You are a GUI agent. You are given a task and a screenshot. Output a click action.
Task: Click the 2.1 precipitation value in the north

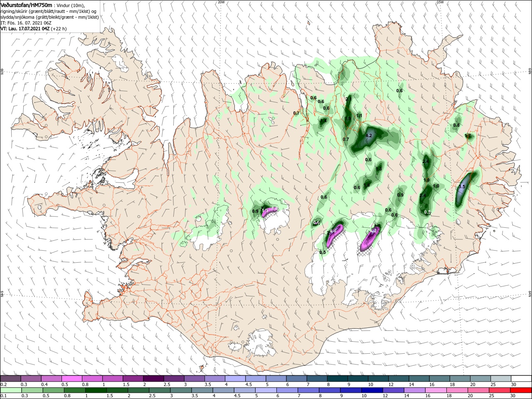click(x=349, y=99)
